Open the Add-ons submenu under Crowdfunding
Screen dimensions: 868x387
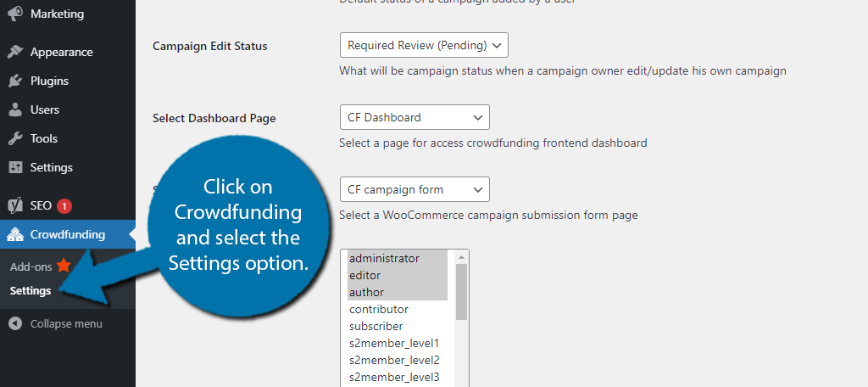[x=31, y=266]
